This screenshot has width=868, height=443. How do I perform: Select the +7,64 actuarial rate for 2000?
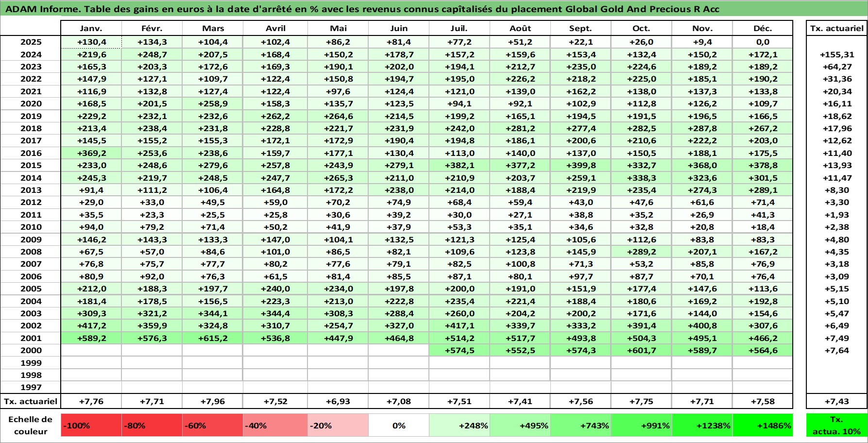(836, 350)
